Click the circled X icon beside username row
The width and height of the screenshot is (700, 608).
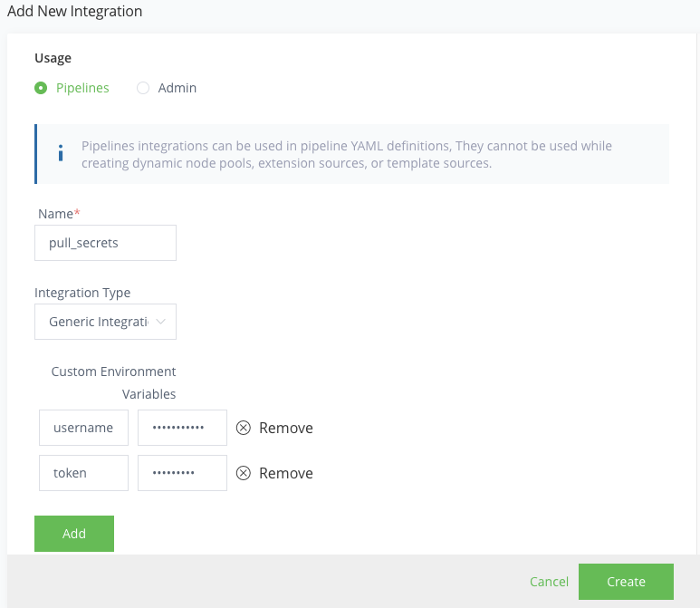(244, 428)
